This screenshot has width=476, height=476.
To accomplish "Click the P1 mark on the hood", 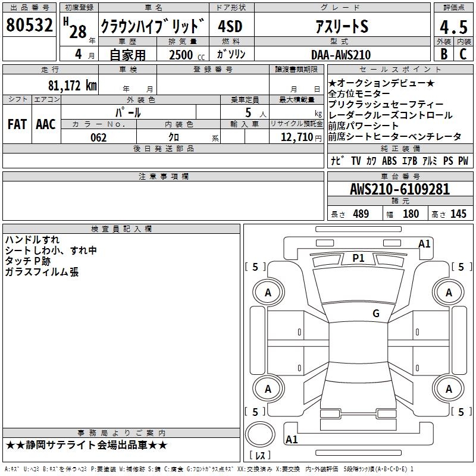I will tap(358, 258).
